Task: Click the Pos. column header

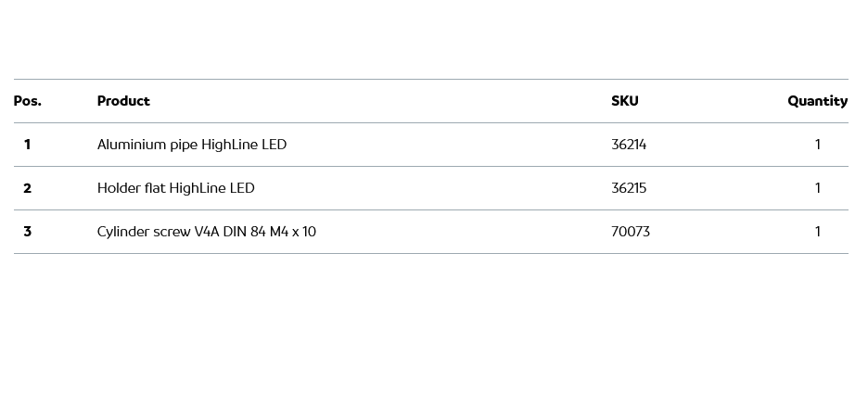Action: [x=28, y=101]
